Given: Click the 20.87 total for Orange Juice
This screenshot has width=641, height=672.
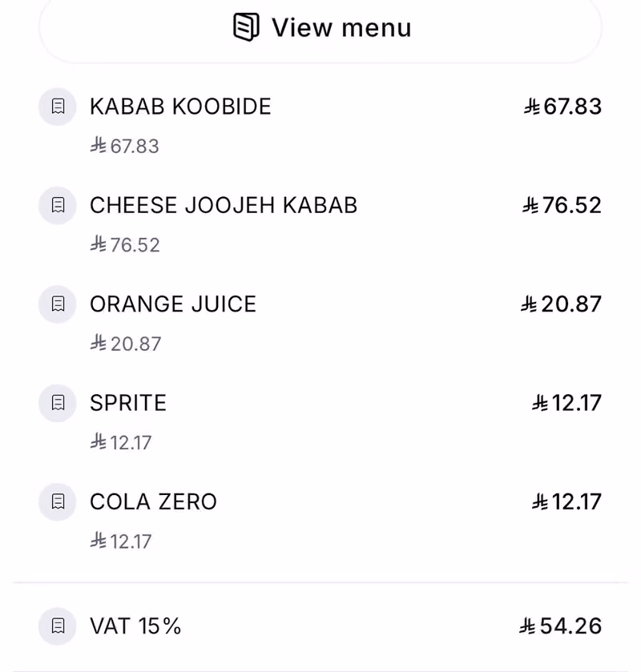Looking at the screenshot, I should coord(561,304).
